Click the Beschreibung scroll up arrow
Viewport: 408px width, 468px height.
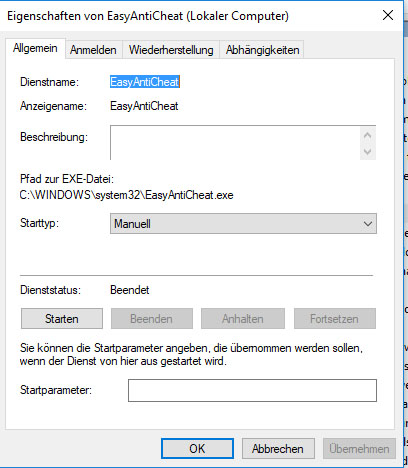(x=368, y=135)
